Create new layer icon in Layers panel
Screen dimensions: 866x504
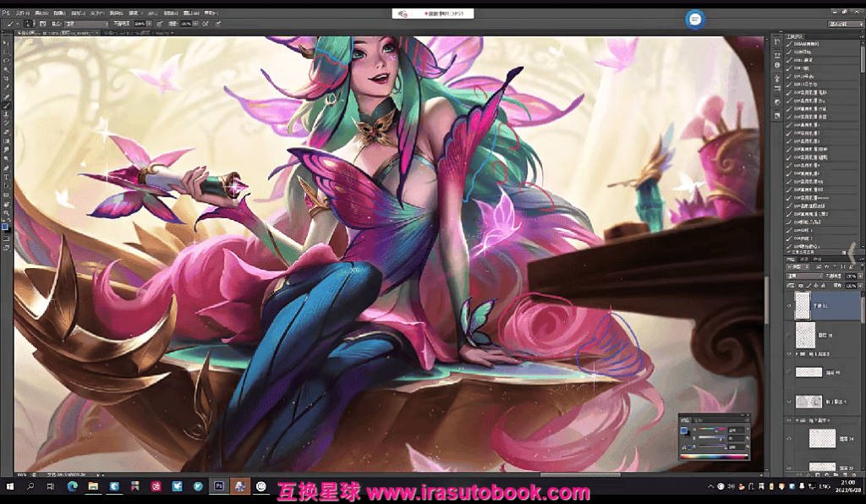[845, 474]
